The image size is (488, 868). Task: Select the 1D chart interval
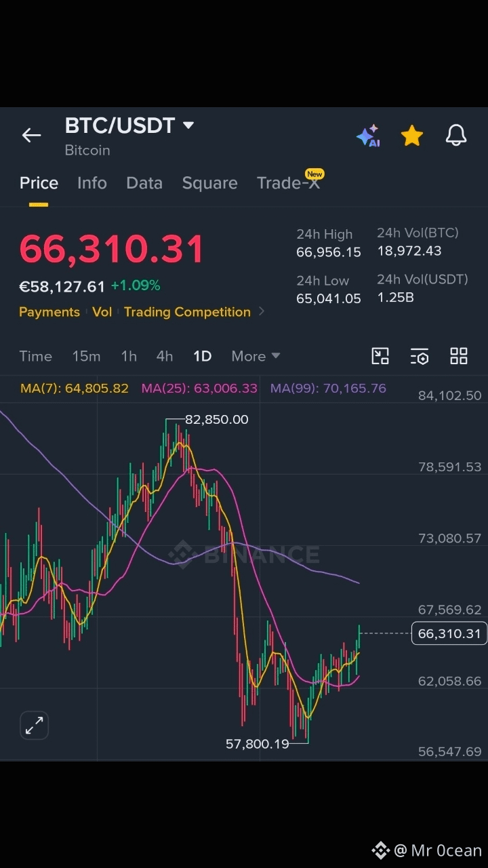(x=202, y=356)
